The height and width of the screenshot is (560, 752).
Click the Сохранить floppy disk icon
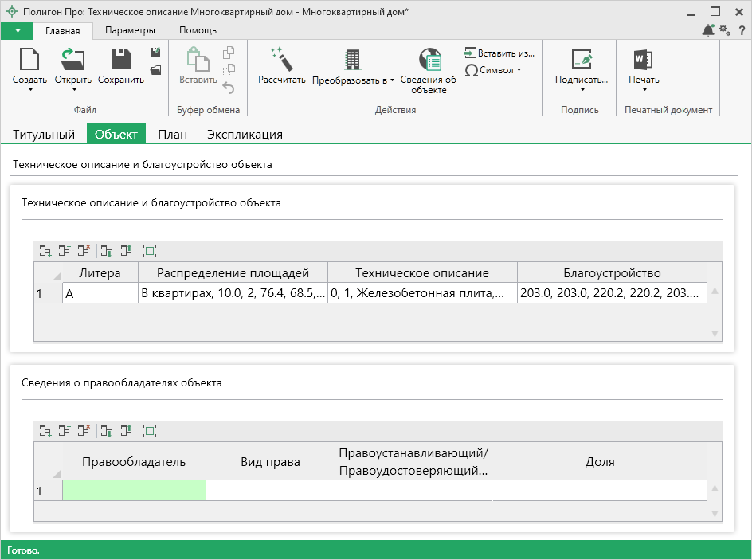pos(121,61)
